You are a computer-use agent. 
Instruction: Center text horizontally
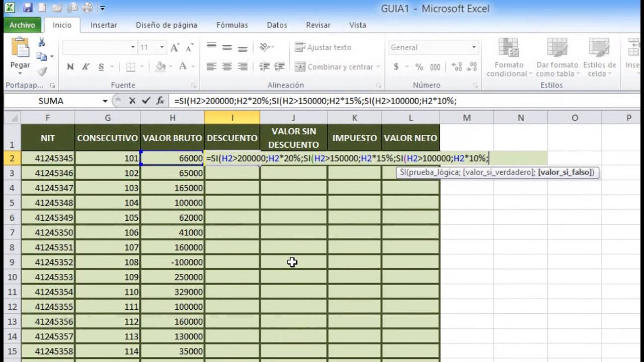tap(227, 66)
